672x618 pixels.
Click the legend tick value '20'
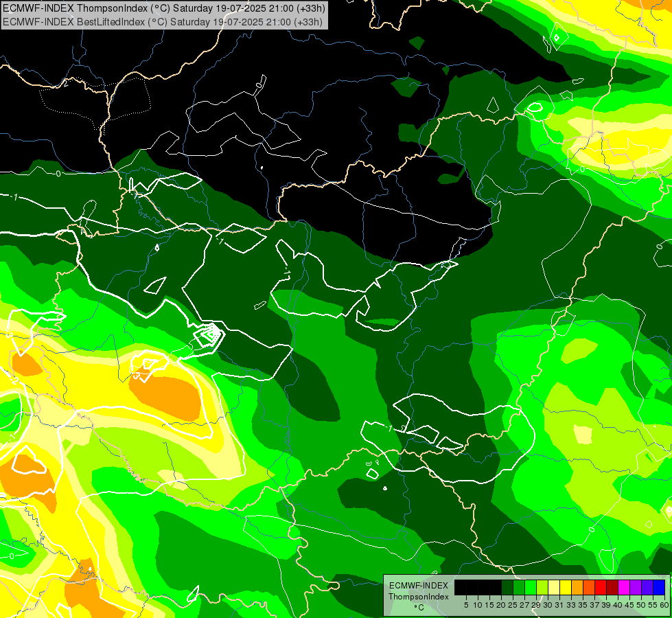pyautogui.click(x=501, y=605)
